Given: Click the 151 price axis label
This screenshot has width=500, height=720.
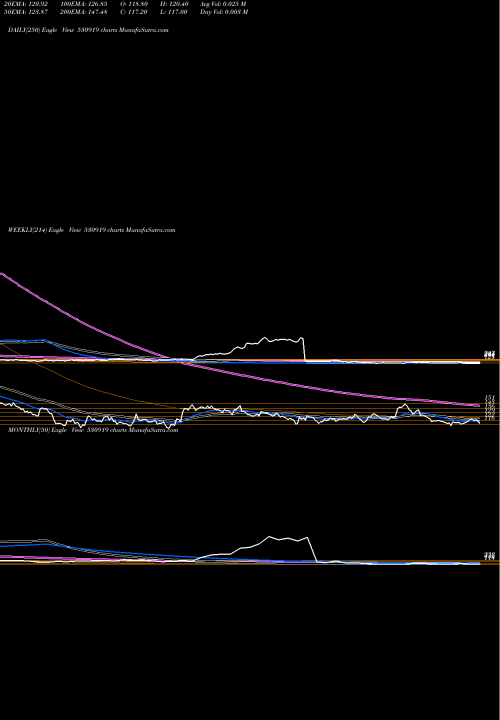Looking at the screenshot, I should point(490,398).
